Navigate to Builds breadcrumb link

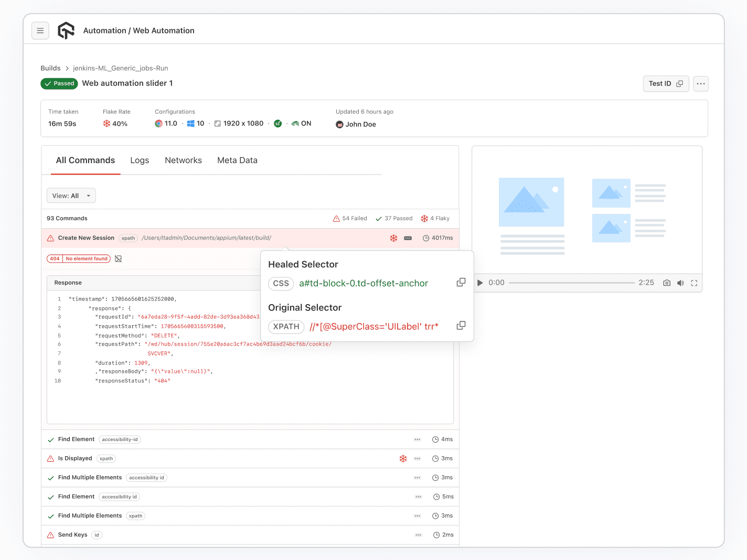(50, 68)
